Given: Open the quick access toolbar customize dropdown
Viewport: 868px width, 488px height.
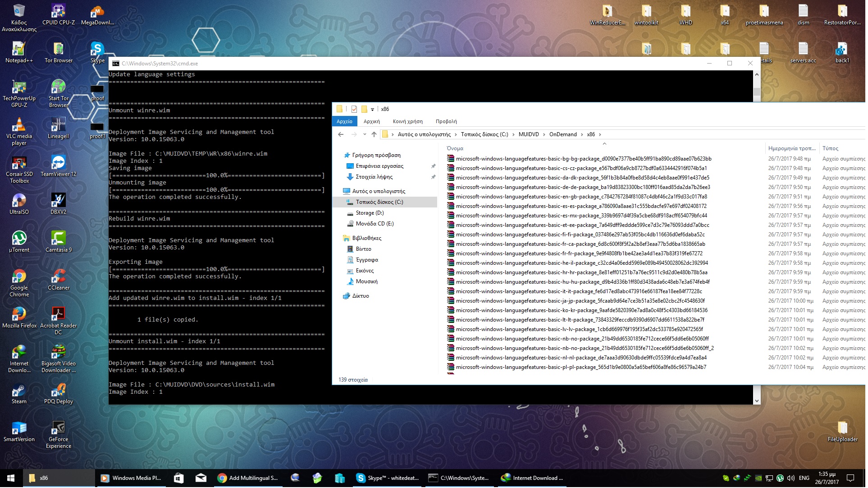Looking at the screenshot, I should 374,109.
